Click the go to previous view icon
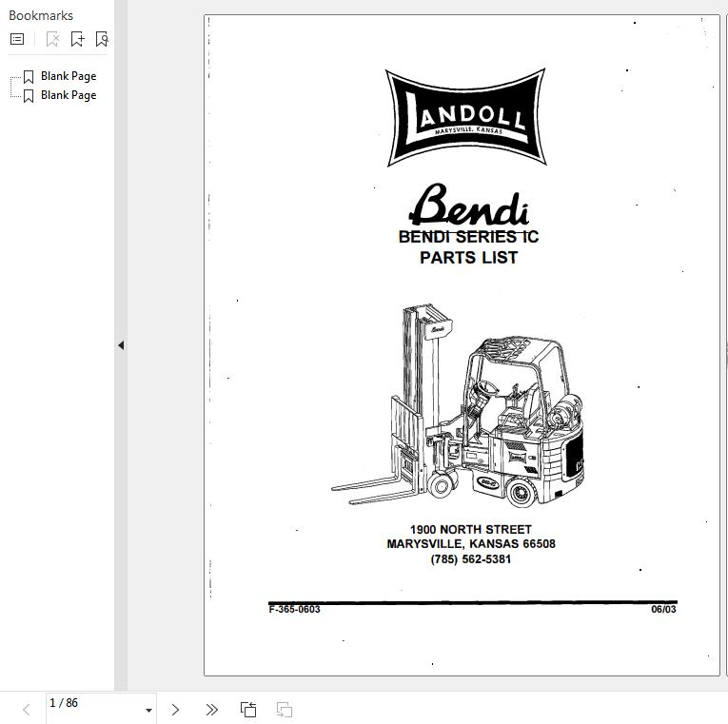 (248, 710)
